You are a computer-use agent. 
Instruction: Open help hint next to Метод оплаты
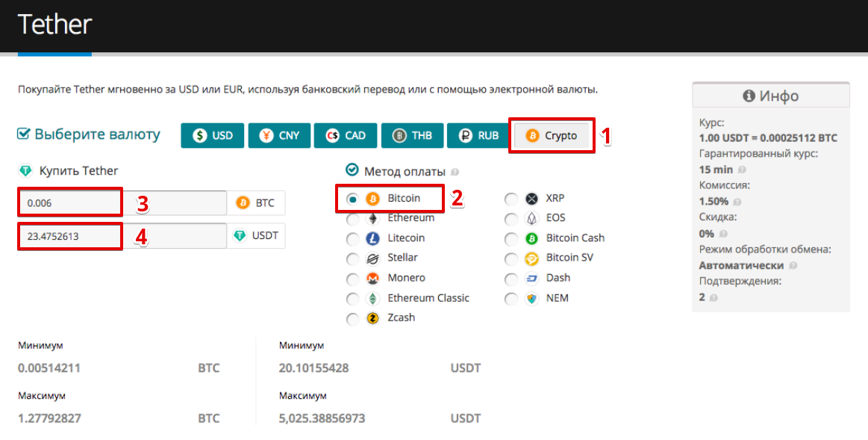tap(455, 173)
